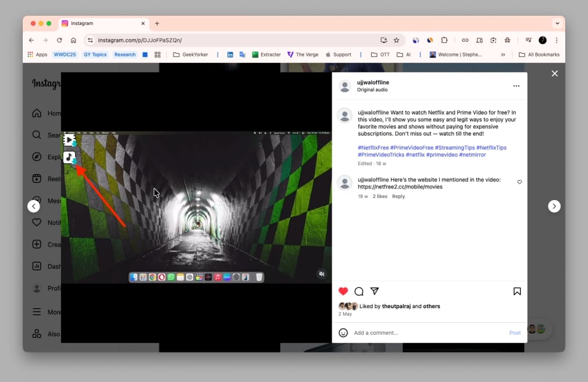Click the share paper-plane icon

(375, 291)
